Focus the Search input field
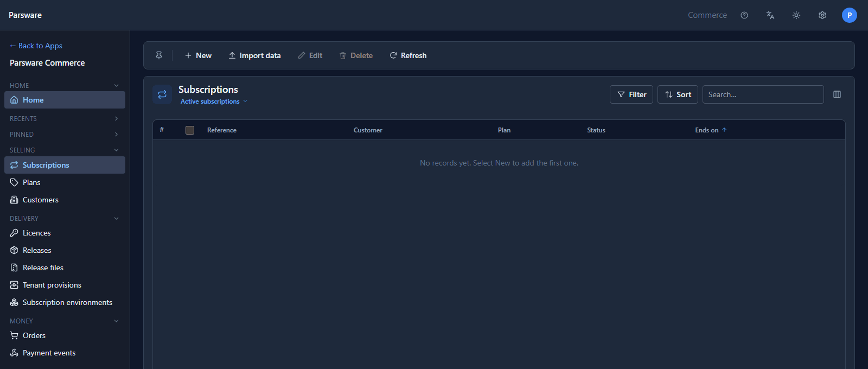Image resolution: width=868 pixels, height=369 pixels. 763,94
